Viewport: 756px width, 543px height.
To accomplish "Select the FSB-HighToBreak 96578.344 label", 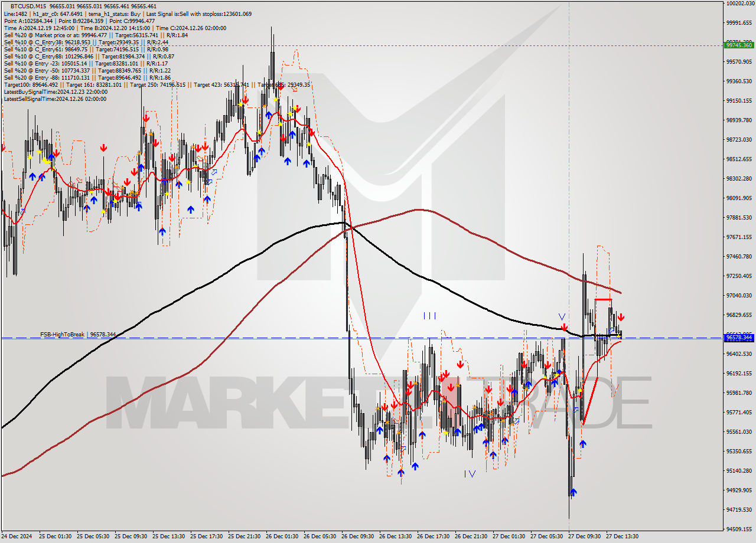I will pos(78,334).
